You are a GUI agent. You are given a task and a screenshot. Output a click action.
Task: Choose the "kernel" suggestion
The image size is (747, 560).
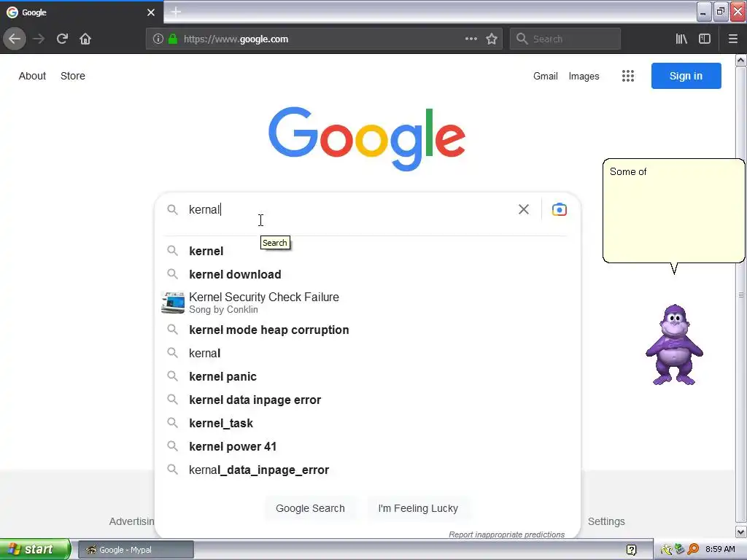366,251
